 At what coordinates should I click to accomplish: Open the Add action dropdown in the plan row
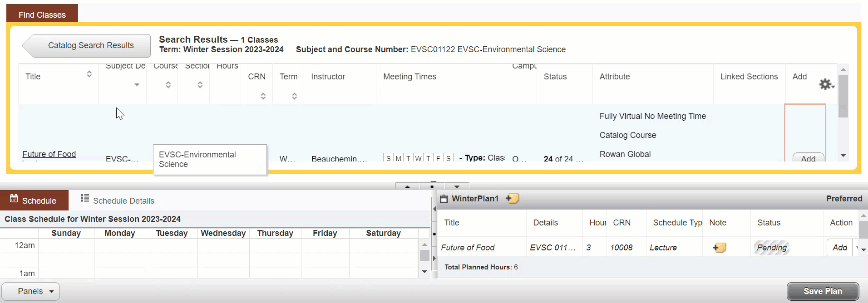point(857,248)
